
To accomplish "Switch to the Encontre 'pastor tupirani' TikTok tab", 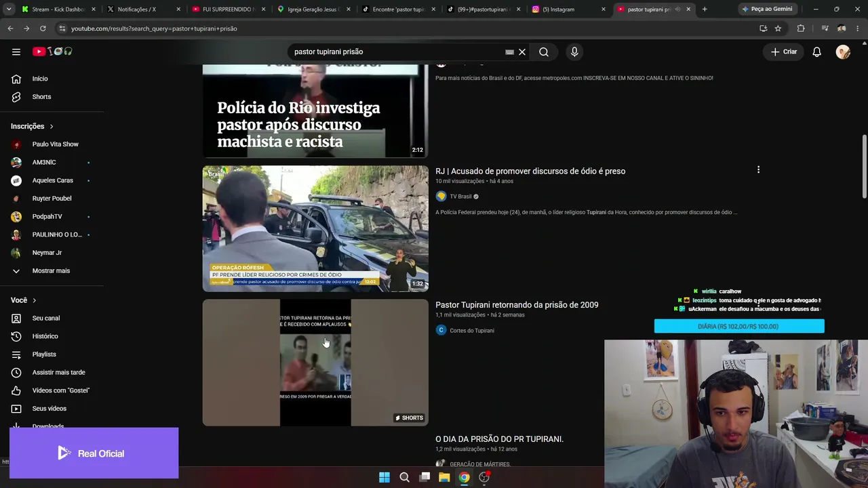I will (x=397, y=9).
